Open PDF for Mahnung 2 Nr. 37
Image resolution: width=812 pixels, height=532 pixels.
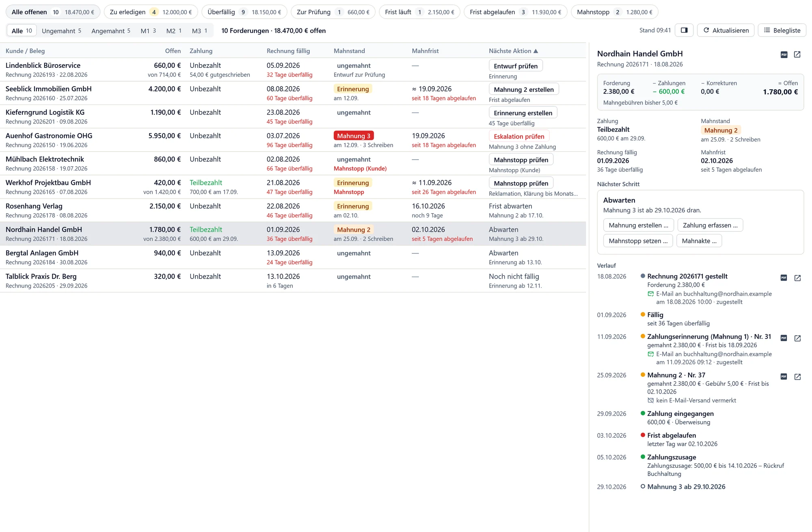784,376
